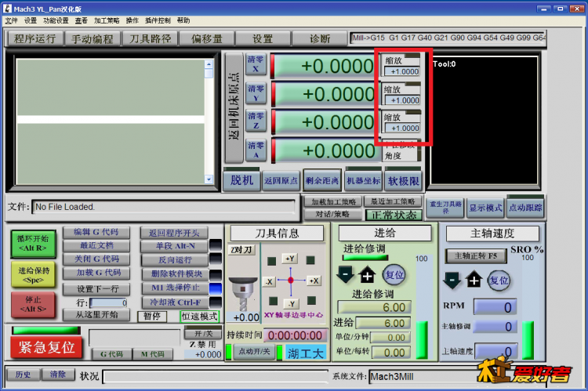Click the milling cutter tool image

click(x=243, y=294)
